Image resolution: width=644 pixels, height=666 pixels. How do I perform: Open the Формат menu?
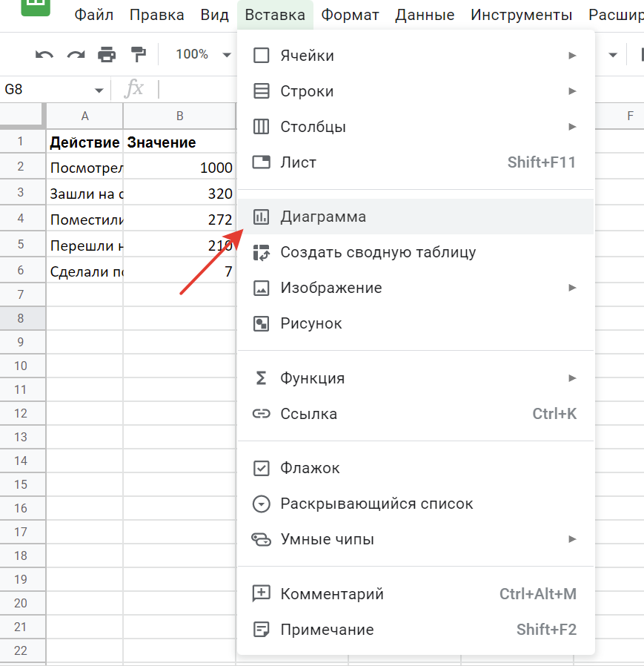(350, 15)
